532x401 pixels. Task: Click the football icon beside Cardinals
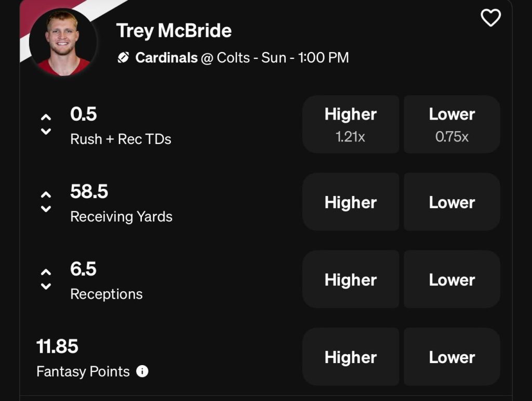coord(123,58)
